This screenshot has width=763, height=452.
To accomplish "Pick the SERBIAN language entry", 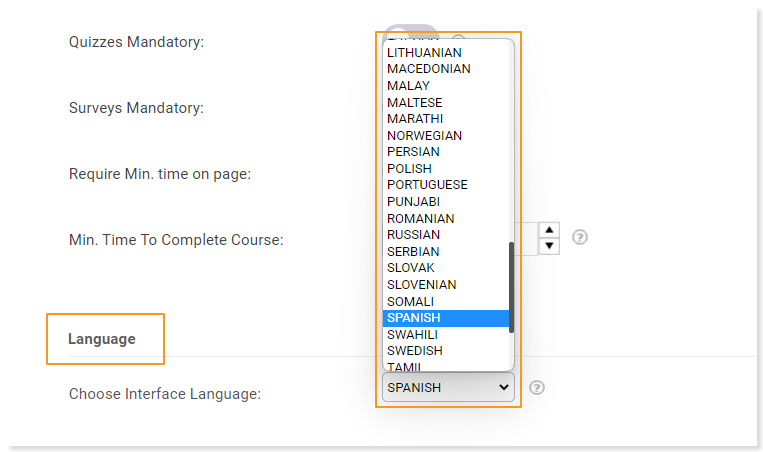I will (x=446, y=252).
